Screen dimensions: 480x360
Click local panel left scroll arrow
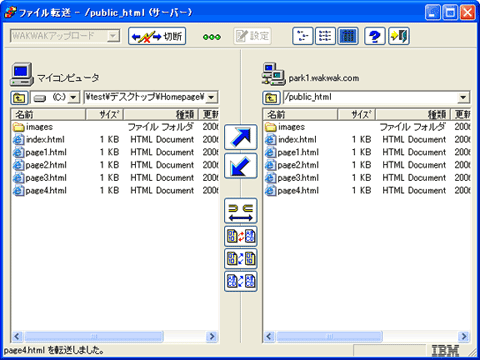click(x=17, y=336)
